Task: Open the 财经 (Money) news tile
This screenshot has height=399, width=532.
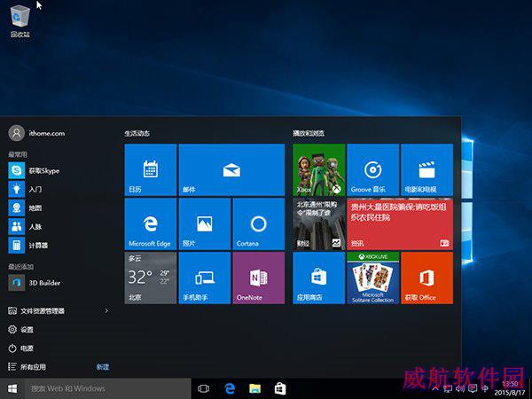Action: [319, 224]
